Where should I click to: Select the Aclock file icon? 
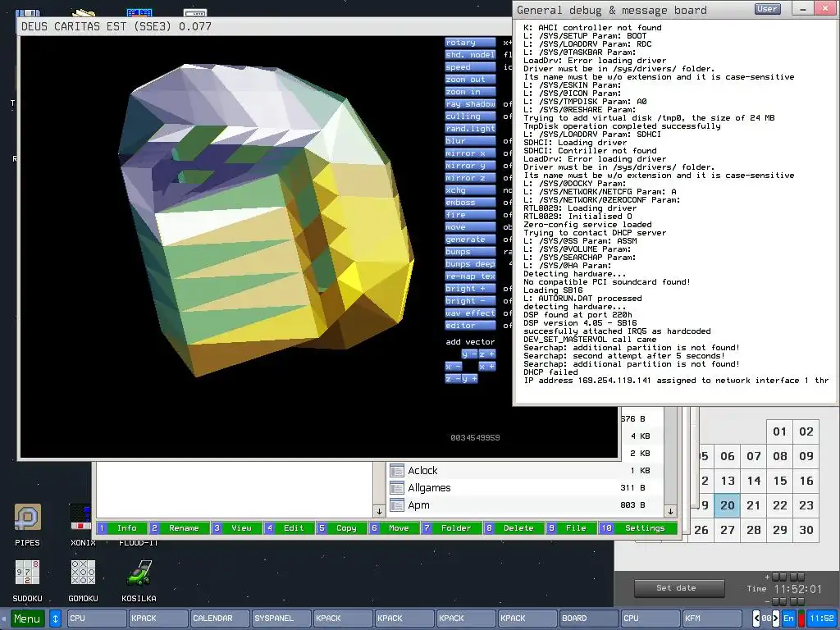[397, 470]
